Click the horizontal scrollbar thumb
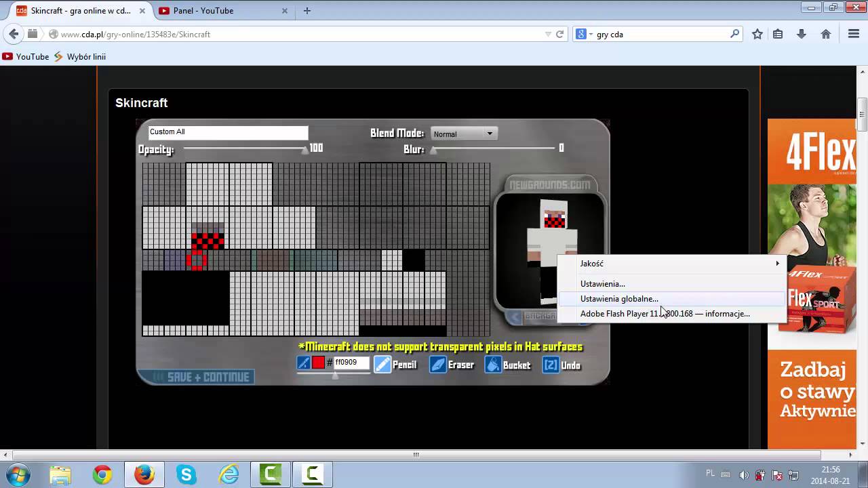868x488 pixels. pyautogui.click(x=416, y=455)
